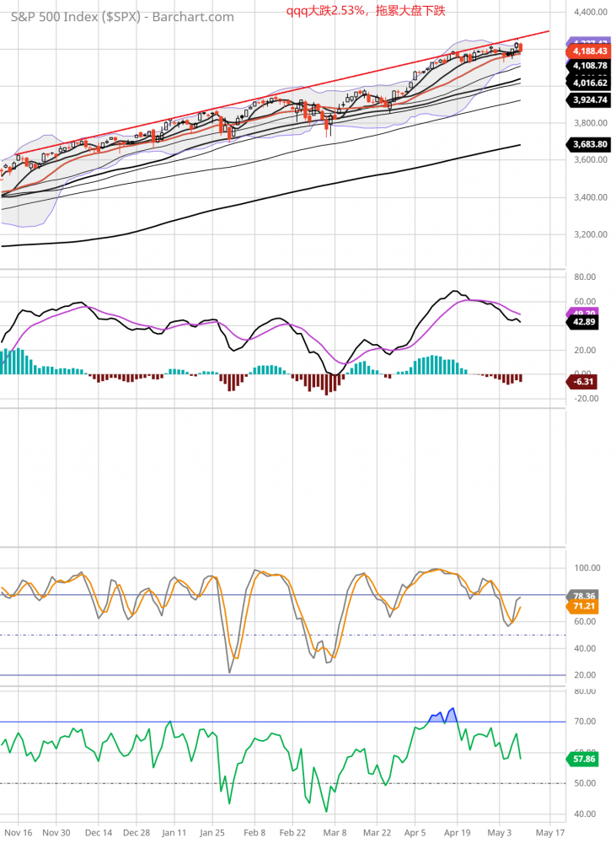Select the 3,924.74 price label
The height and width of the screenshot is (843, 616).
click(x=589, y=99)
